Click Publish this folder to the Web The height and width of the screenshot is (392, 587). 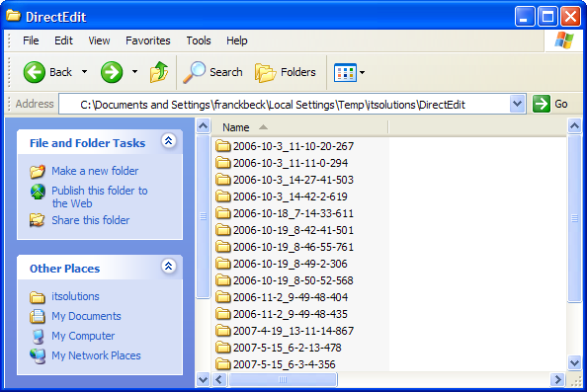pyautogui.click(x=100, y=196)
